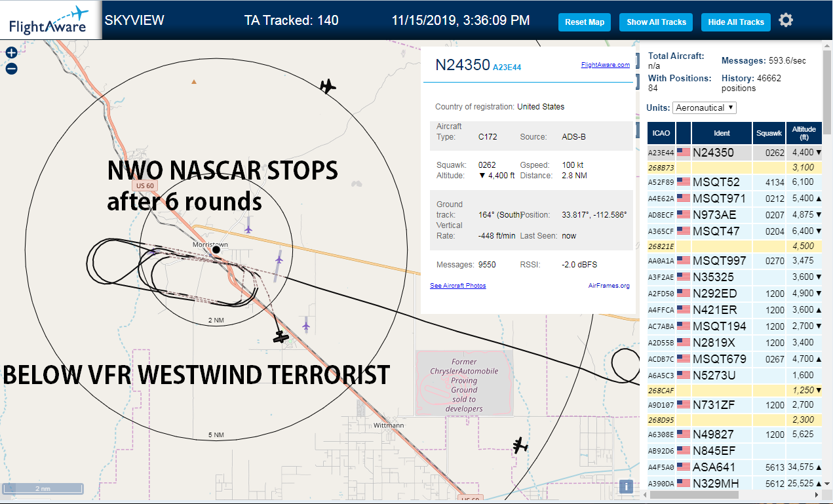
Task: Select the black aircraft icon southeast of Wittmann
Action: pos(520,446)
